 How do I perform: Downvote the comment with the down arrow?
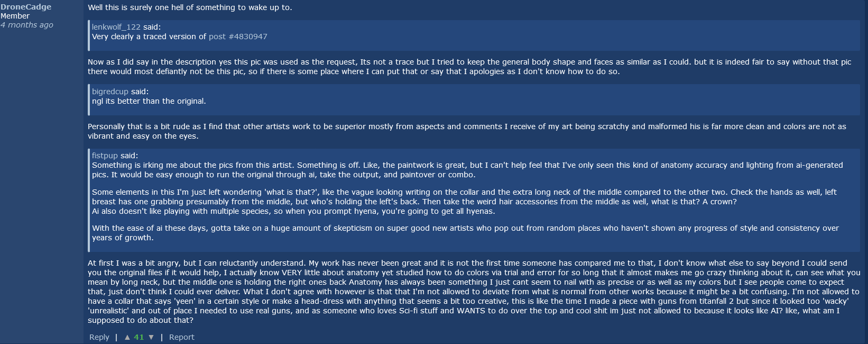pyautogui.click(x=151, y=337)
